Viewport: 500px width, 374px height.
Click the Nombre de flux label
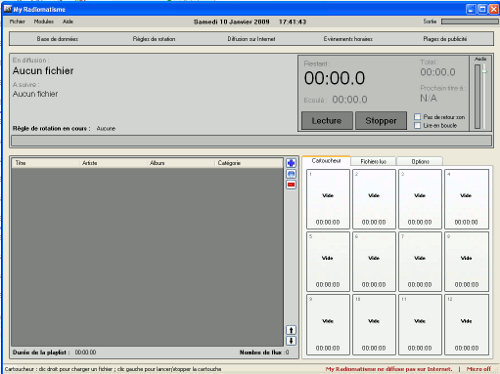(x=261, y=352)
